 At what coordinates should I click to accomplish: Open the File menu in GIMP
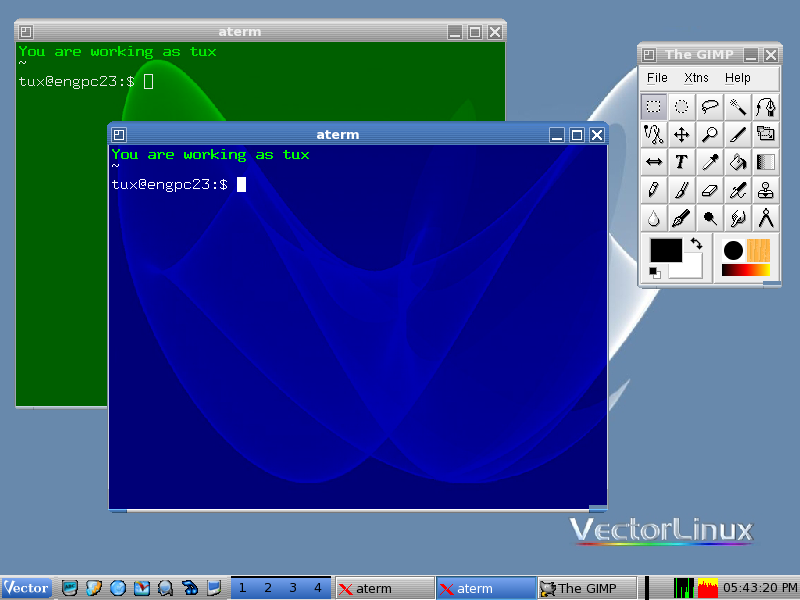(x=657, y=78)
